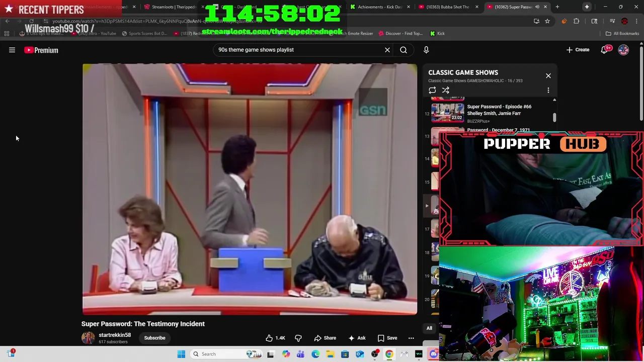The height and width of the screenshot is (362, 644).
Task: Switch to Achievements - Kick Dashboard tab
Action: click(379, 7)
